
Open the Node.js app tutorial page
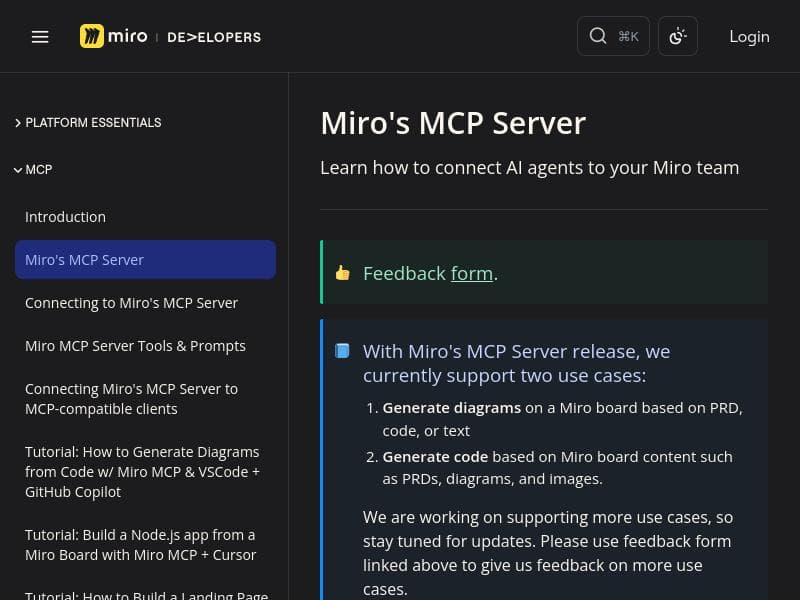(x=141, y=544)
